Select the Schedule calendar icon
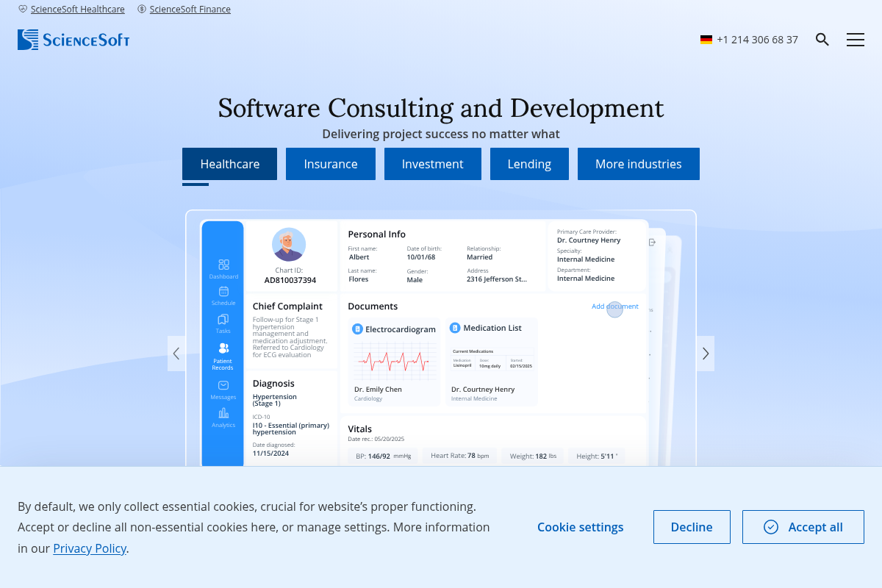The height and width of the screenshot is (588, 882). [223, 292]
